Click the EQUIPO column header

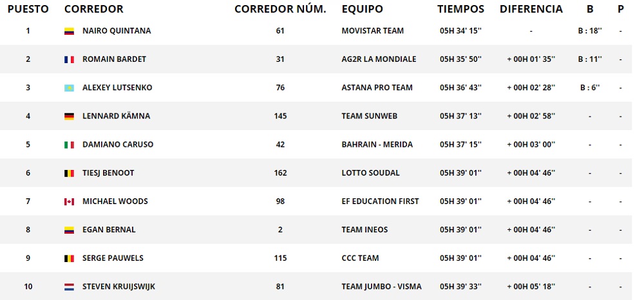click(362, 9)
